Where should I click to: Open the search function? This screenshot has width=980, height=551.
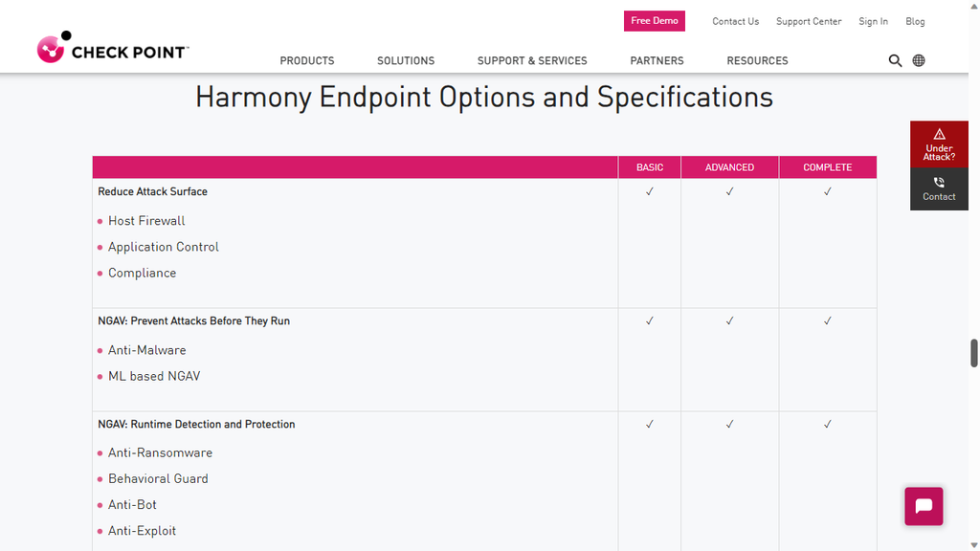(895, 60)
